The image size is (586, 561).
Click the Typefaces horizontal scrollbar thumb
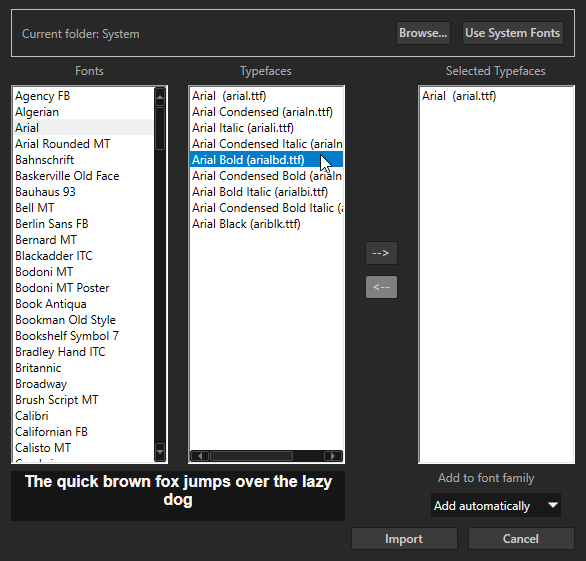[x=251, y=456]
